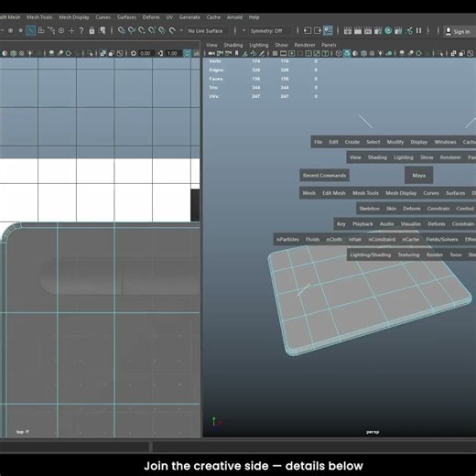Toggle film gate icon in persp panel
Viewport: 476px width, 476px height.
pos(283,54)
